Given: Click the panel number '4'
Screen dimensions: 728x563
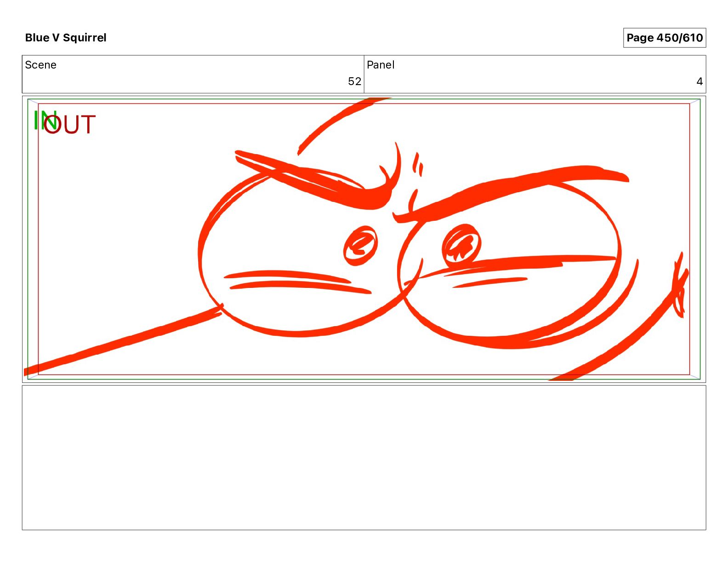Looking at the screenshot, I should click(x=700, y=81).
